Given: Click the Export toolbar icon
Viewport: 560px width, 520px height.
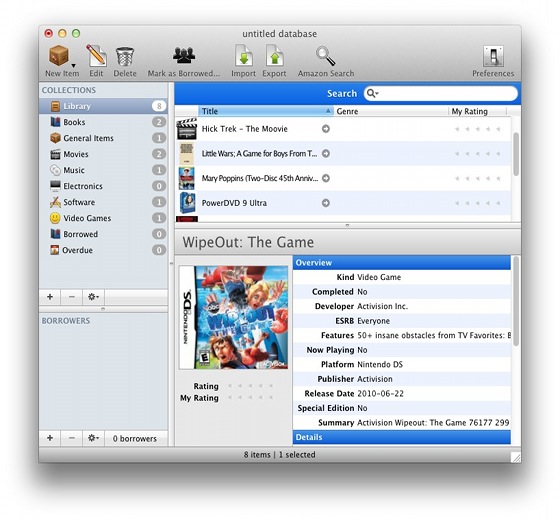Looking at the screenshot, I should (275, 55).
